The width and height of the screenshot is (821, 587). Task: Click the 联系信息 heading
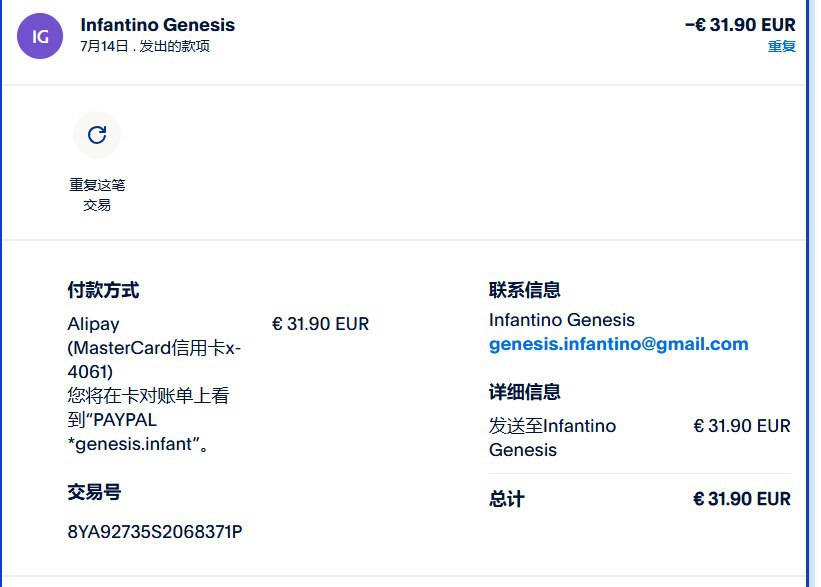click(524, 290)
